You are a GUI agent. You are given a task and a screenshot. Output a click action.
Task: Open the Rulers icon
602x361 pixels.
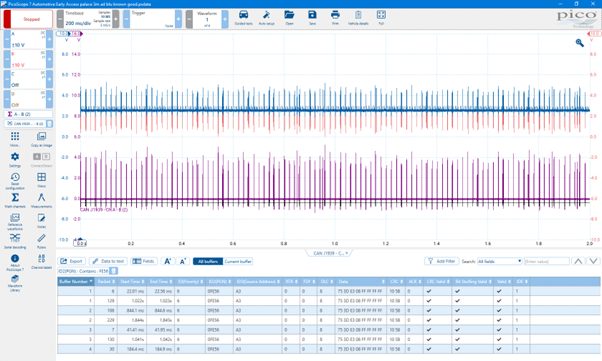41,242
